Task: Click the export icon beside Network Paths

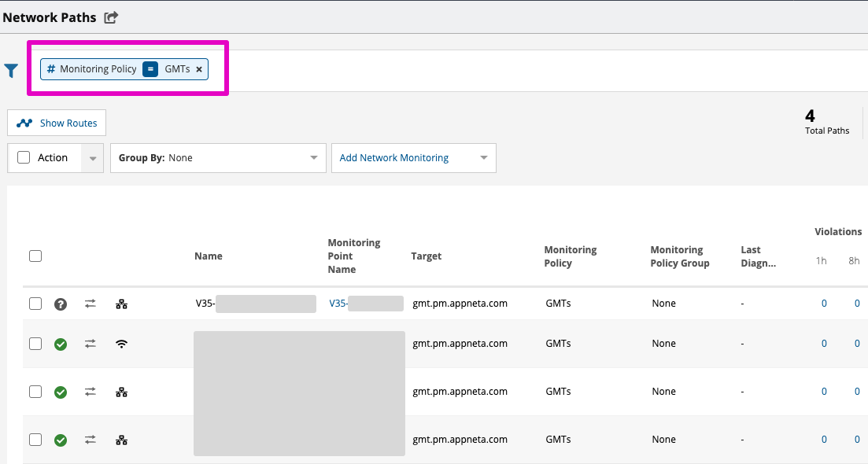Action: pyautogui.click(x=111, y=17)
